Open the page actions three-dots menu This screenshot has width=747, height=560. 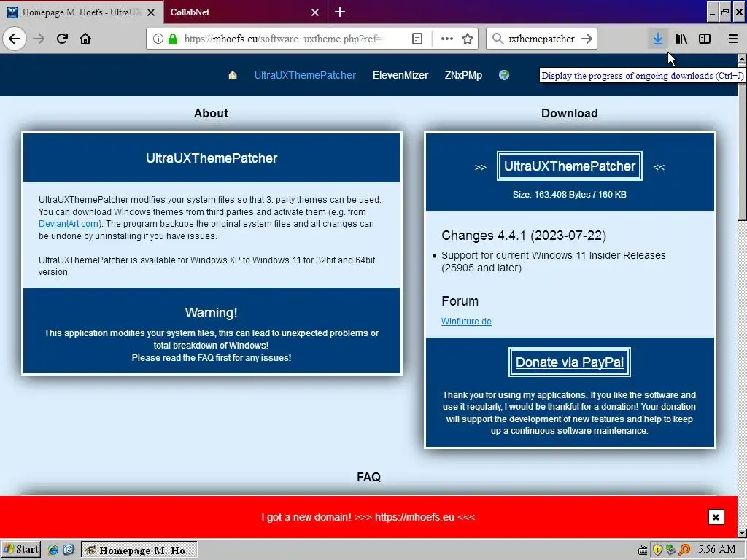[447, 39]
